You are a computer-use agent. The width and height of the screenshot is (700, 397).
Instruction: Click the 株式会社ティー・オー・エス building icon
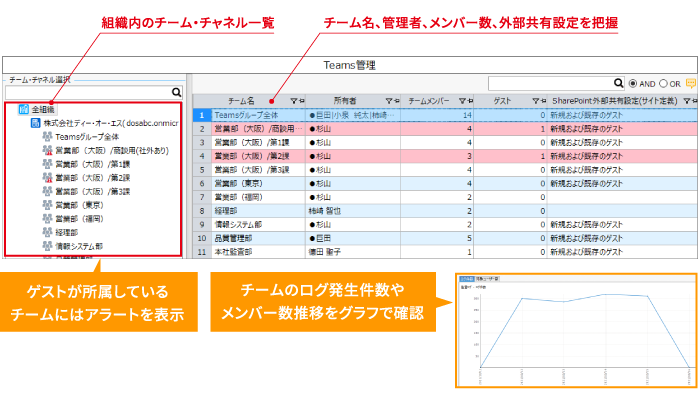coord(35,123)
